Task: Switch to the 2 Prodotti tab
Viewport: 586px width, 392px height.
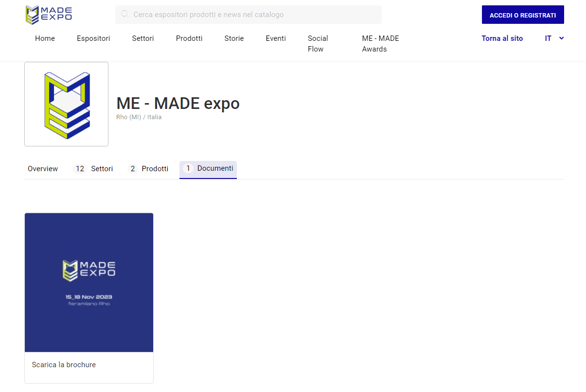Action: (x=148, y=169)
